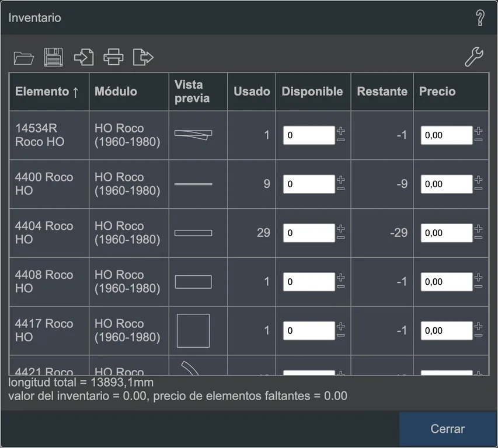Sort by Disponible column header
The width and height of the screenshot is (498, 448).
tap(313, 92)
